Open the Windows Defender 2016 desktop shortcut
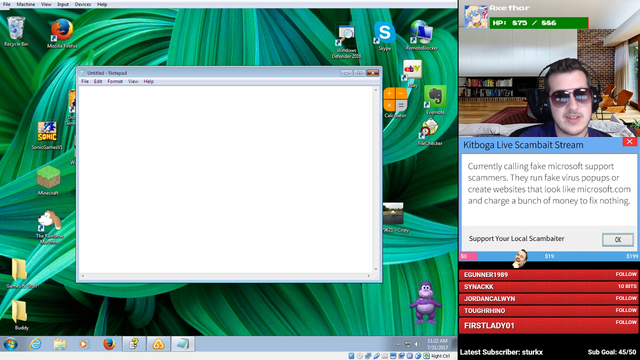Viewport: 640px width, 360px height. coord(347,42)
